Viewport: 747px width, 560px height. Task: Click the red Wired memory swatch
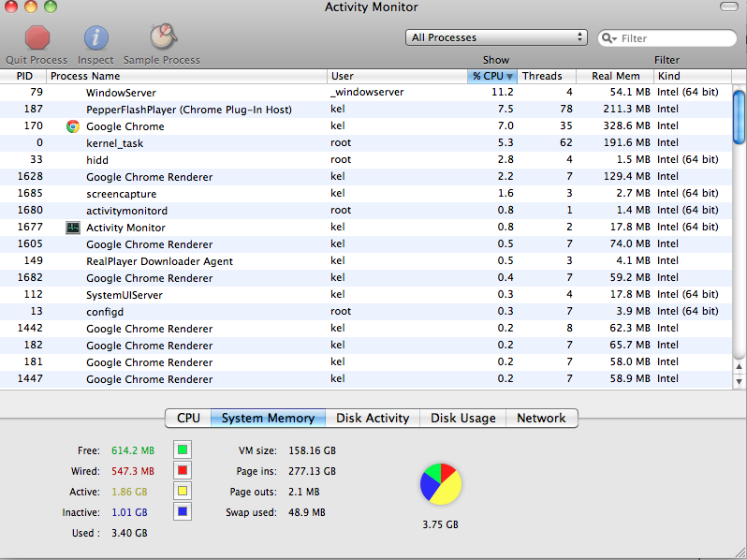pyautogui.click(x=183, y=470)
